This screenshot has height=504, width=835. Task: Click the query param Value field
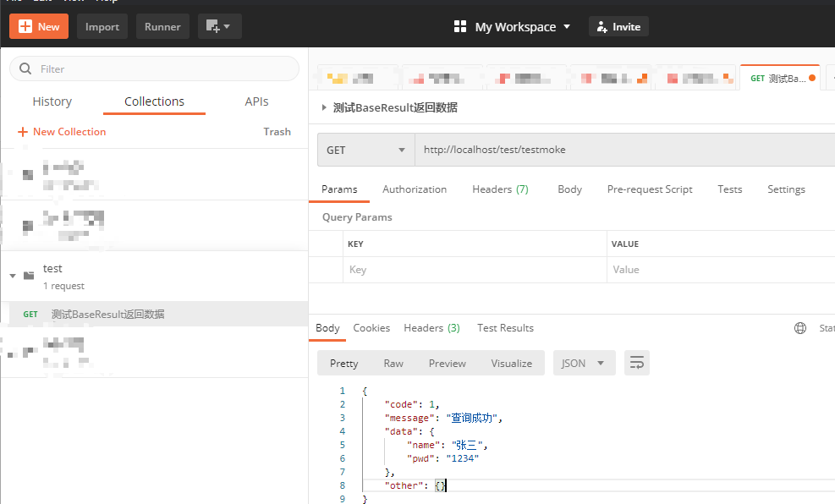tap(721, 270)
